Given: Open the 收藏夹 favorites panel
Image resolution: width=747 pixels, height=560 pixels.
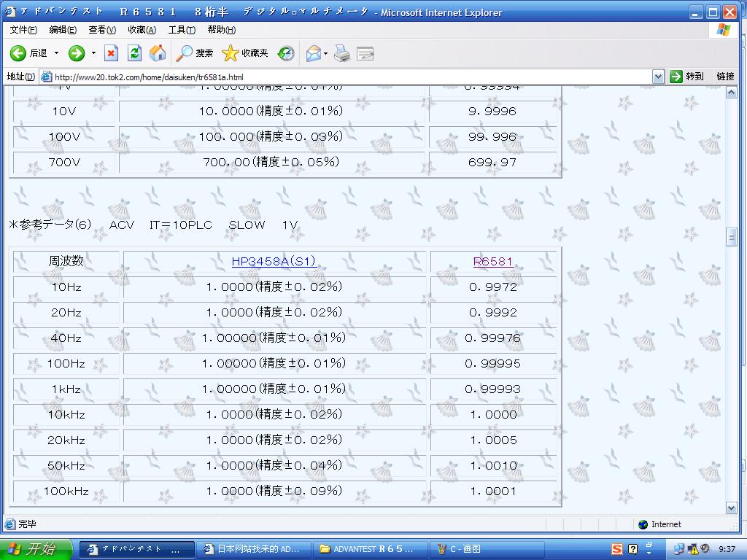Looking at the screenshot, I should 245,52.
